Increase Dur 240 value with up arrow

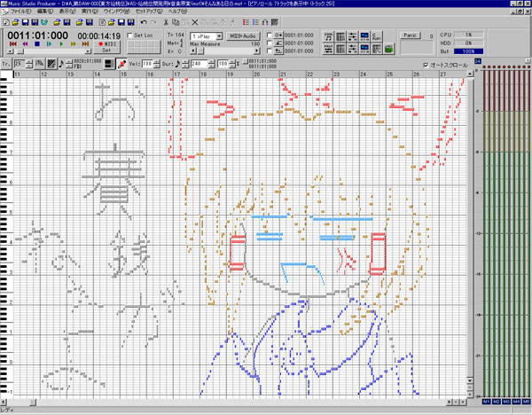(x=212, y=61)
